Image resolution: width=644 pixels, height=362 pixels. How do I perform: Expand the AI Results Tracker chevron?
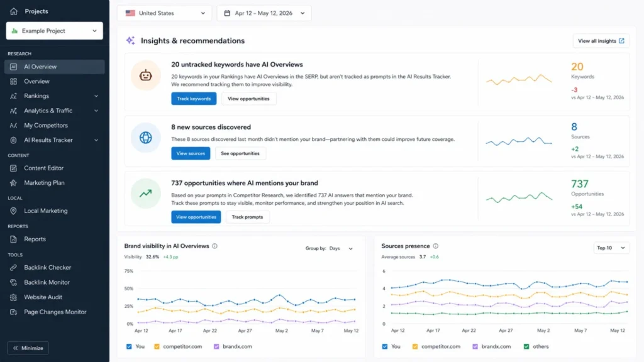pos(96,140)
